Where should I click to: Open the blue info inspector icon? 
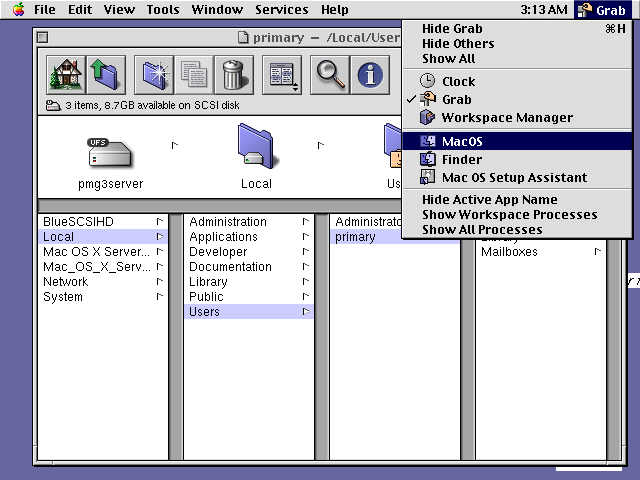pos(370,75)
